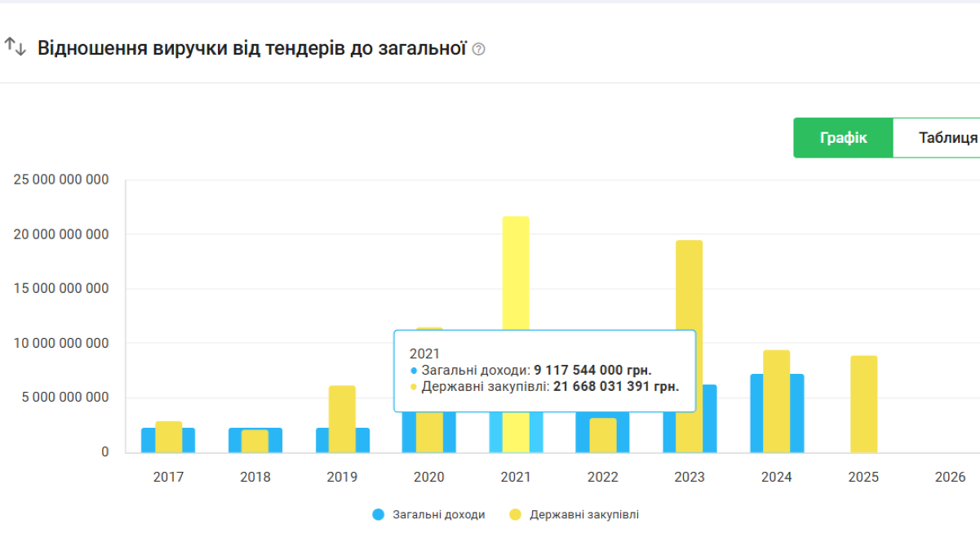This screenshot has height=551, width=980.
Task: Select the yellow 2025 bar
Action: [863, 404]
